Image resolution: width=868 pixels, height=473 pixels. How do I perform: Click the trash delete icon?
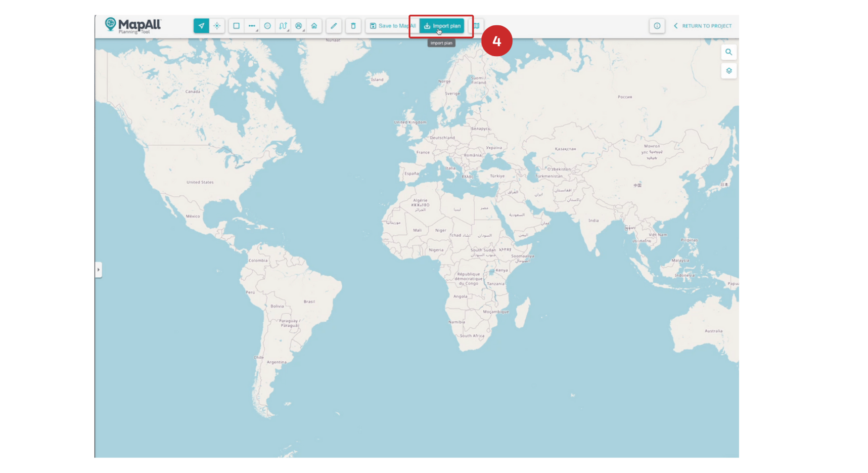tap(353, 26)
